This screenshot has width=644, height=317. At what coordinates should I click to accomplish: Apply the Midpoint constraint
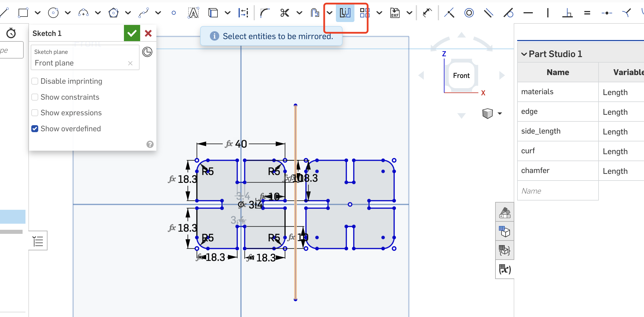coord(607,13)
